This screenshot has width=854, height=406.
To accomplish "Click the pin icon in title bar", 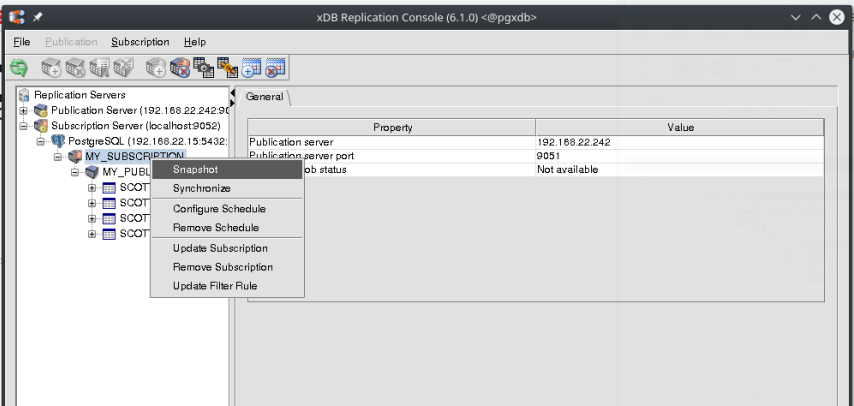I will point(37,17).
